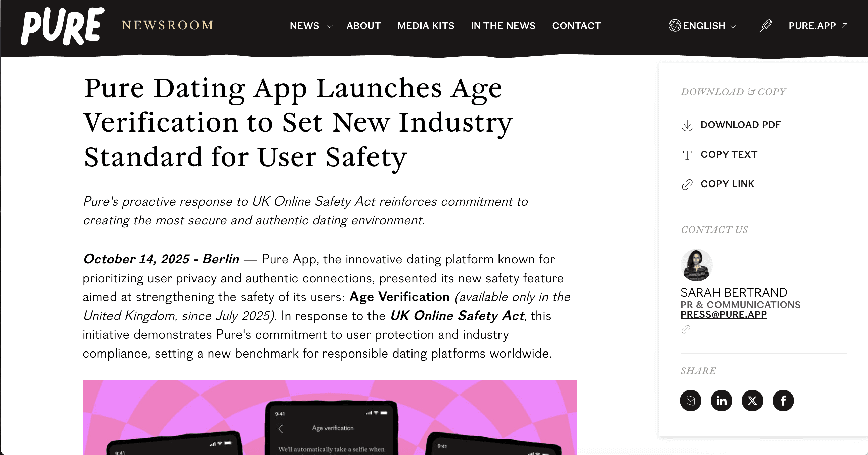Share the article via email icon
Screen dimensions: 868x455
coord(690,401)
